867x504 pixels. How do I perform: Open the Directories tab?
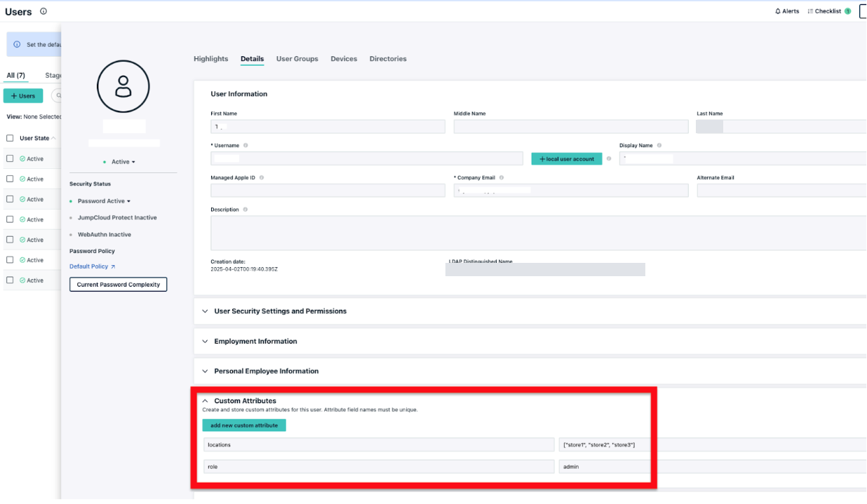(388, 59)
